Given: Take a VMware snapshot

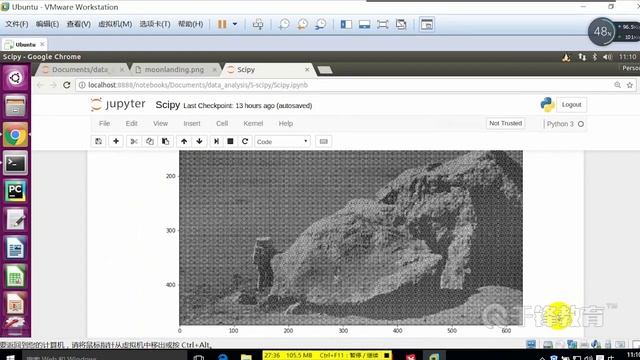Looking at the screenshot, I should coord(284,24).
